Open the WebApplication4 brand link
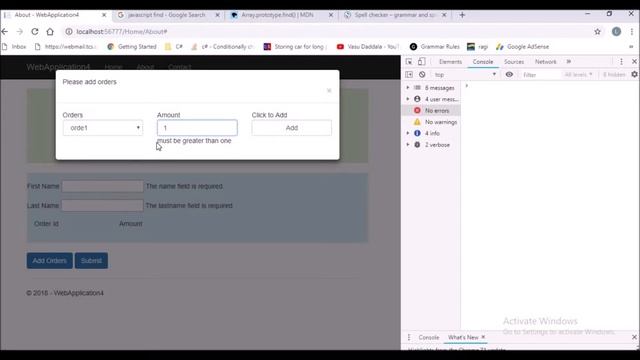This screenshot has width=640, height=360. pyautogui.click(x=58, y=67)
